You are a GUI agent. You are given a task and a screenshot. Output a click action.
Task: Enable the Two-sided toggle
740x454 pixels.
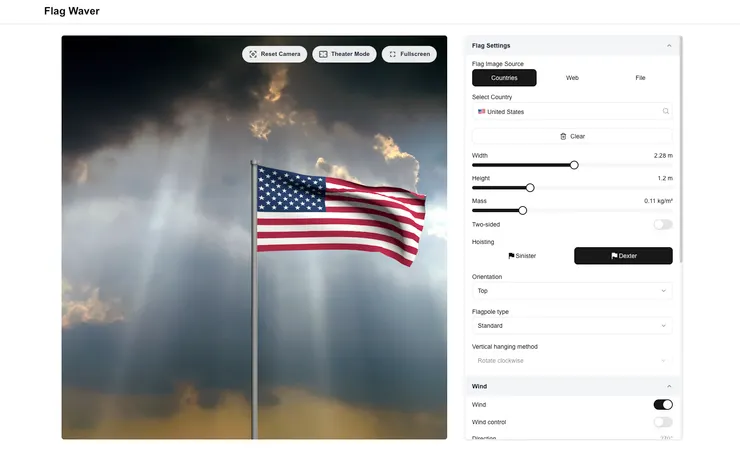663,225
